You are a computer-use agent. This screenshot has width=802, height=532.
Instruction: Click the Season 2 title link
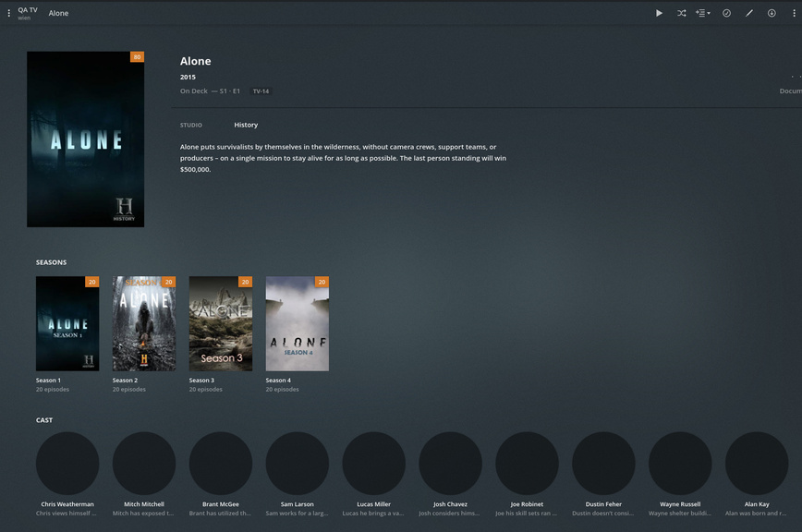(x=125, y=381)
